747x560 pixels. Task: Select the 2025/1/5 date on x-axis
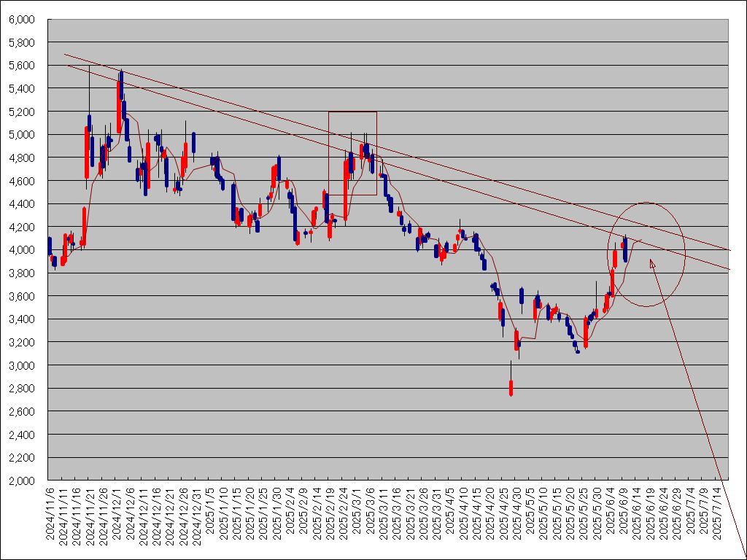(210, 511)
